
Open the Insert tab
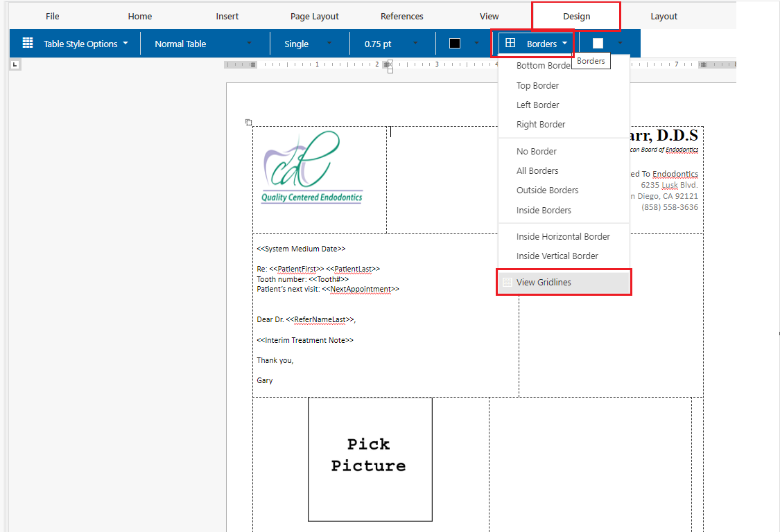tap(227, 17)
